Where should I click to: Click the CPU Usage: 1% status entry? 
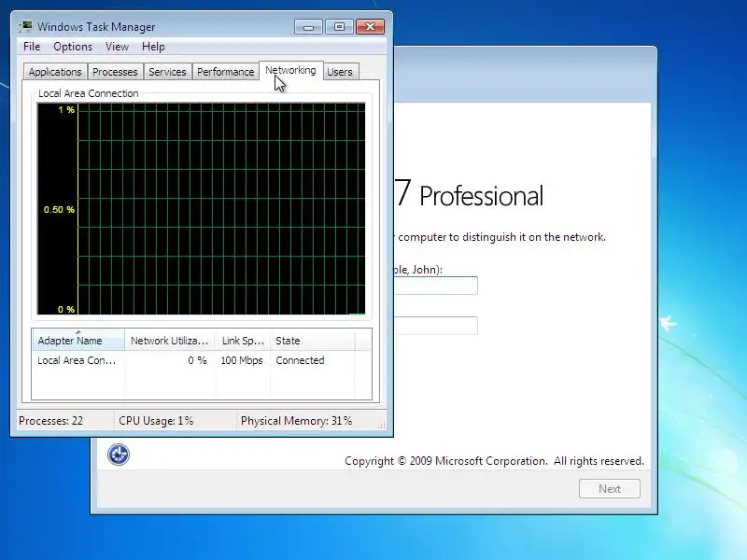coord(175,421)
